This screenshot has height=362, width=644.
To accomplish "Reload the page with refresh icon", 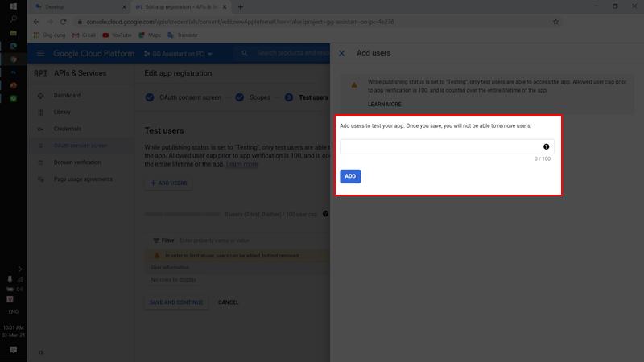I will (x=64, y=22).
